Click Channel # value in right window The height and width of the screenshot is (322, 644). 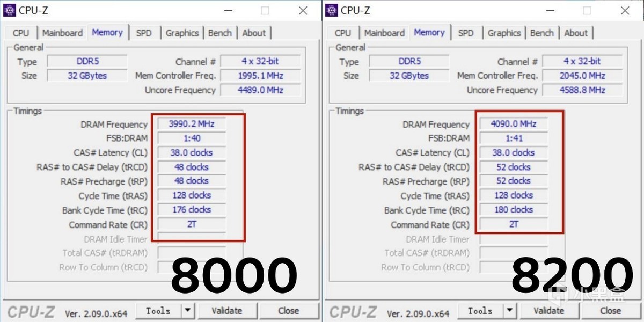(582, 61)
